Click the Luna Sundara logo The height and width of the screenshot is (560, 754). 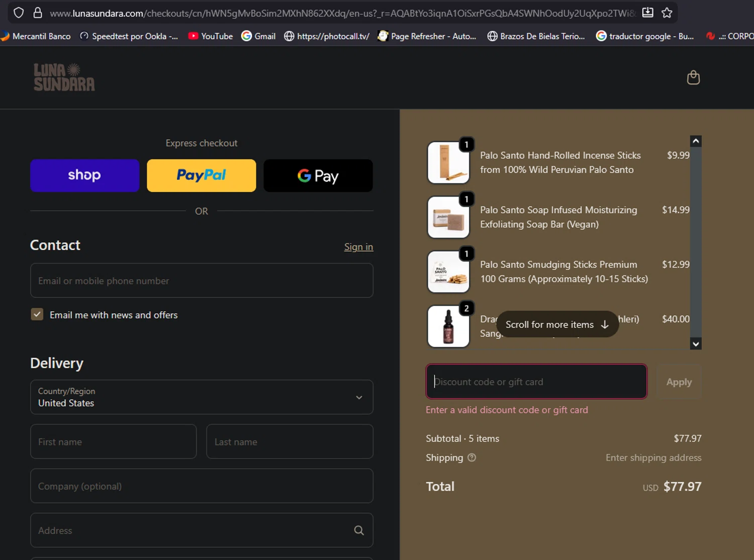(x=64, y=77)
